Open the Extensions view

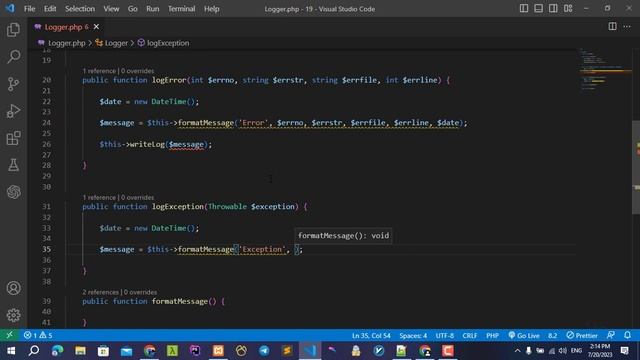click(13, 138)
